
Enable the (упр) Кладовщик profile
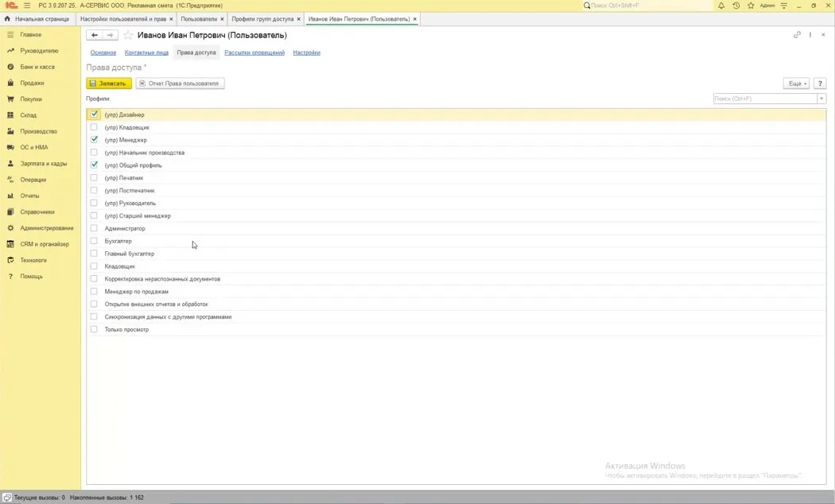pyautogui.click(x=95, y=127)
